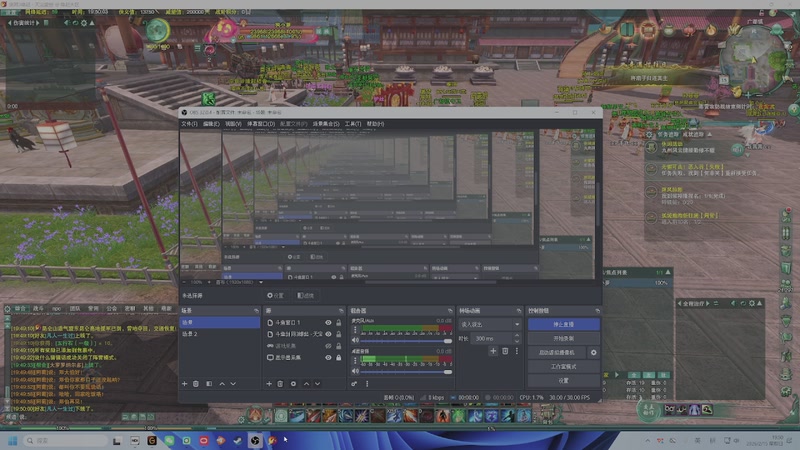Move selected scene down in Scenes panel

coord(233,384)
